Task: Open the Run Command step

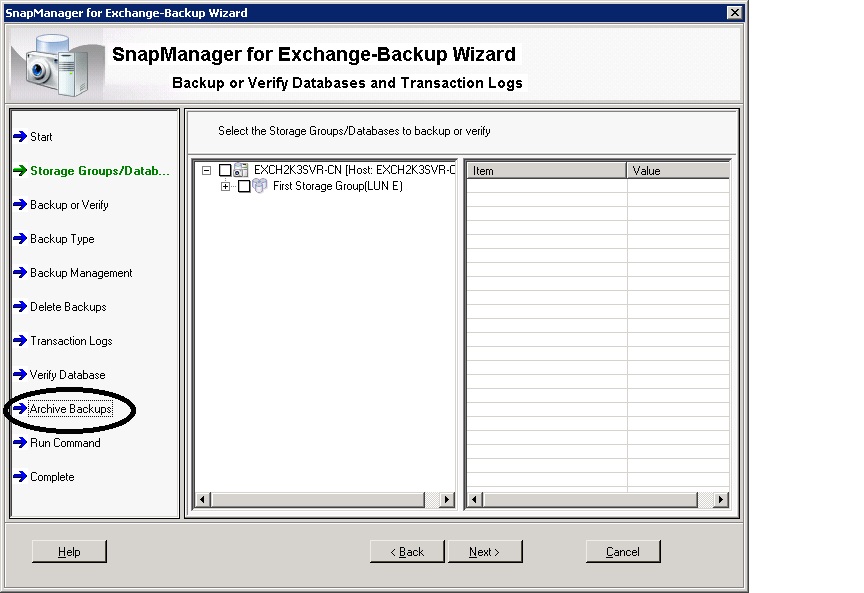Action: pyautogui.click(x=65, y=443)
